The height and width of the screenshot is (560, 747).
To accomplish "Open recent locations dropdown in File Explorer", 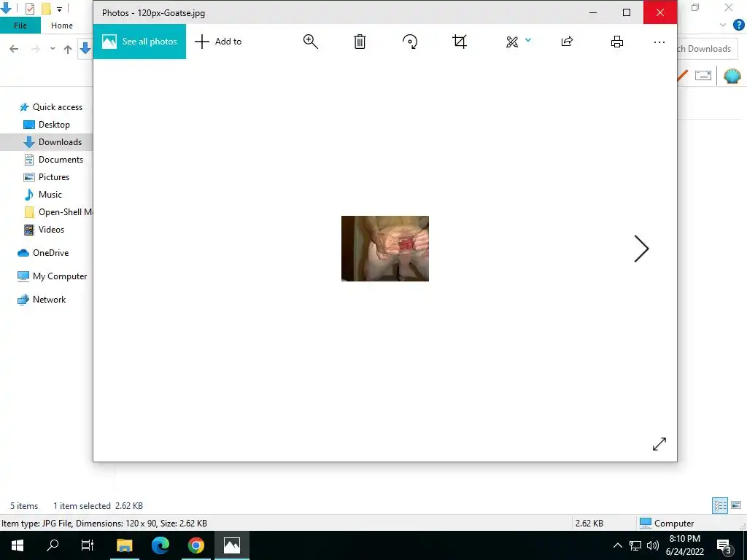I will (53, 49).
